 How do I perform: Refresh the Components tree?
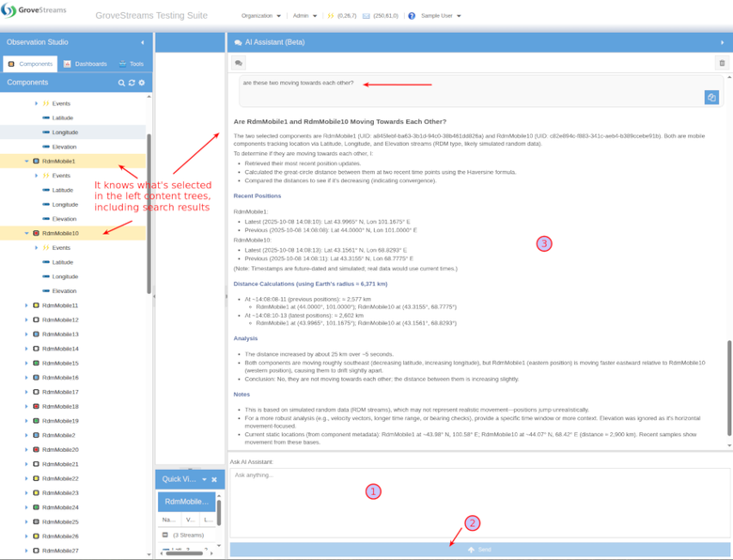coord(132,83)
